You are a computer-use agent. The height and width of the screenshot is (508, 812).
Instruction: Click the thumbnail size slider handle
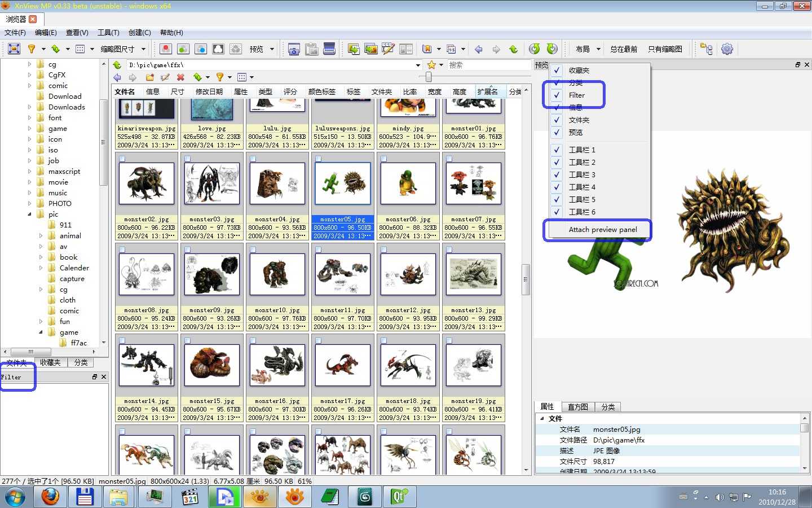pyautogui.click(x=429, y=77)
